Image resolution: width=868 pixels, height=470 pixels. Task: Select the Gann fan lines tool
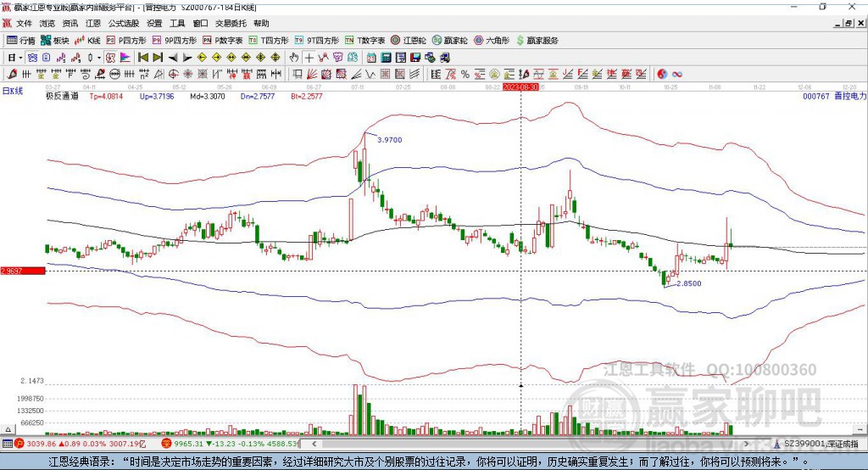[x=312, y=74]
